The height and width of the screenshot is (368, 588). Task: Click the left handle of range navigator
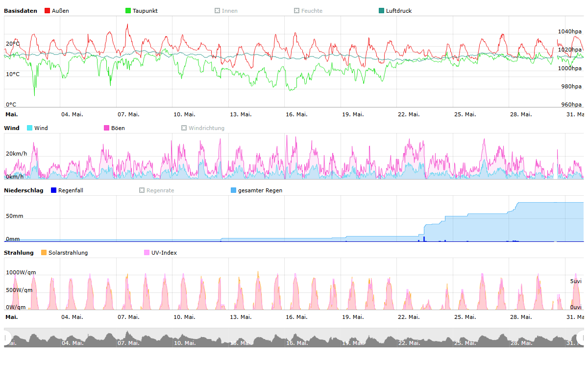6,338
